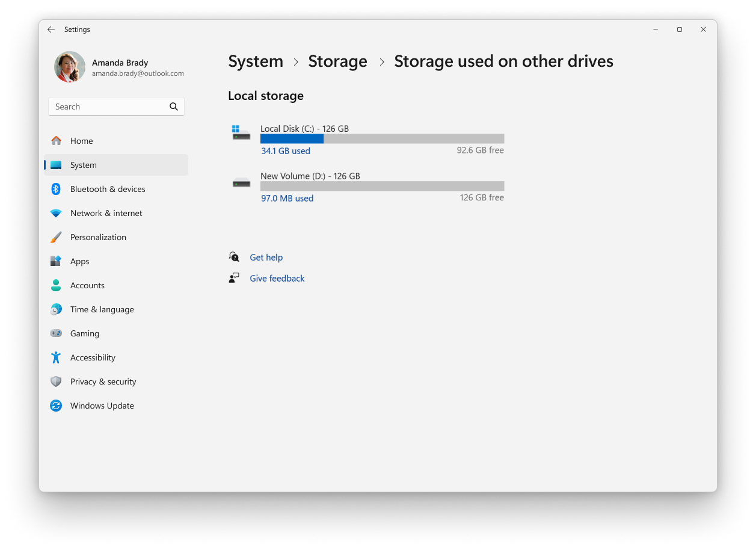Screen dimensions: 756x550
Task: Open the System breadcrumb link
Action: click(x=256, y=61)
